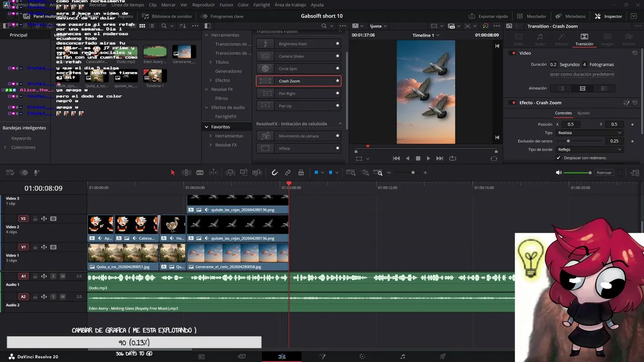Screen dimensions: 644x362
Task: Open the Deliver page rocket icon
Action: click(x=443, y=356)
